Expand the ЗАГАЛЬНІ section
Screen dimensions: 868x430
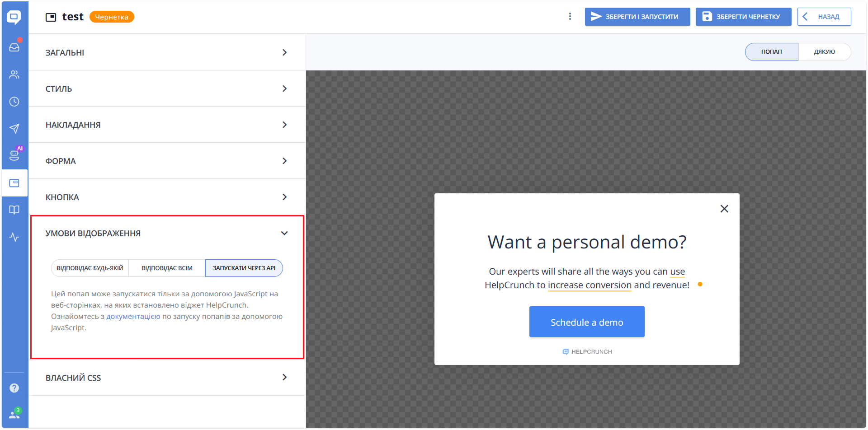pos(167,52)
